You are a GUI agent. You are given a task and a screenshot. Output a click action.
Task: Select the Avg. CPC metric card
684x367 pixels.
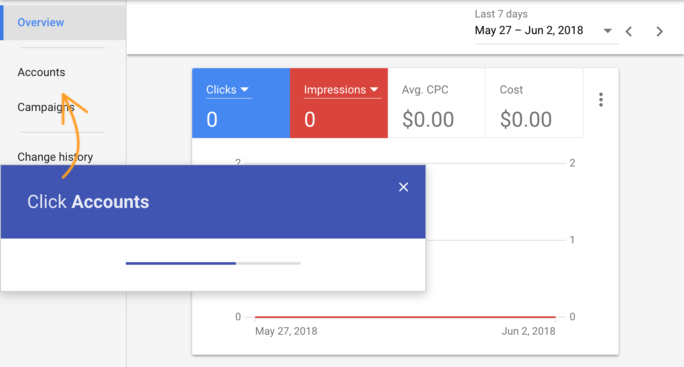436,103
